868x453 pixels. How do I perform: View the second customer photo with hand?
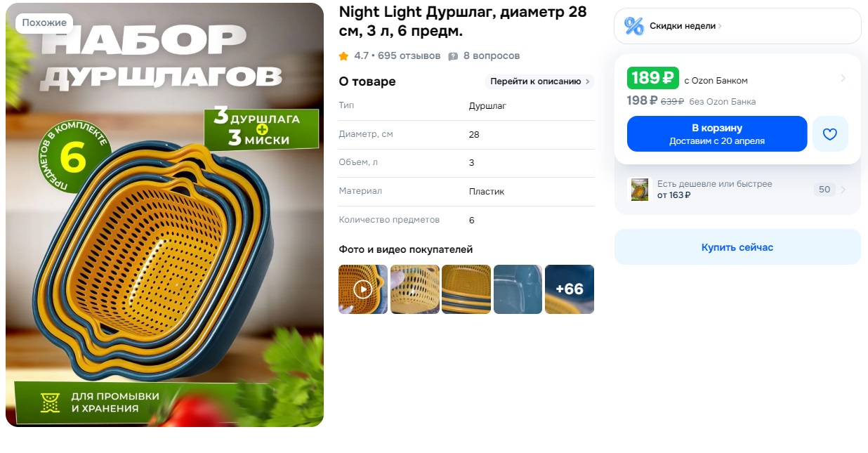point(415,289)
